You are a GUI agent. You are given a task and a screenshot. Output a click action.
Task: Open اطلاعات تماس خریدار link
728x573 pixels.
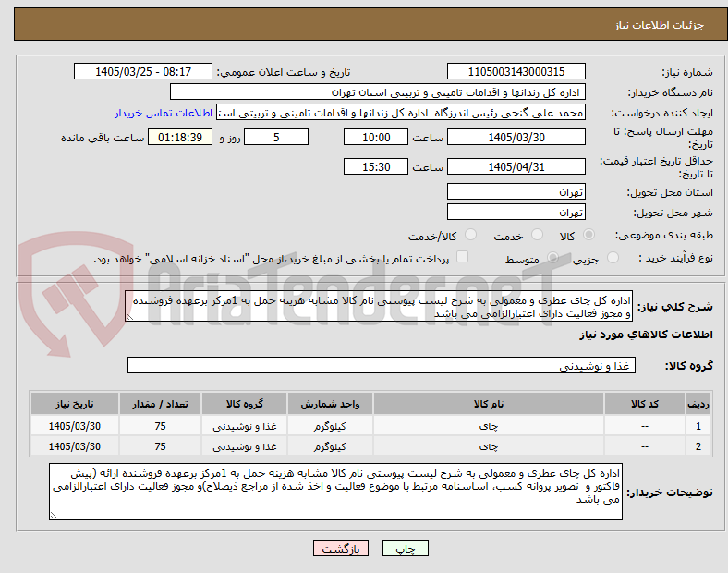164,113
